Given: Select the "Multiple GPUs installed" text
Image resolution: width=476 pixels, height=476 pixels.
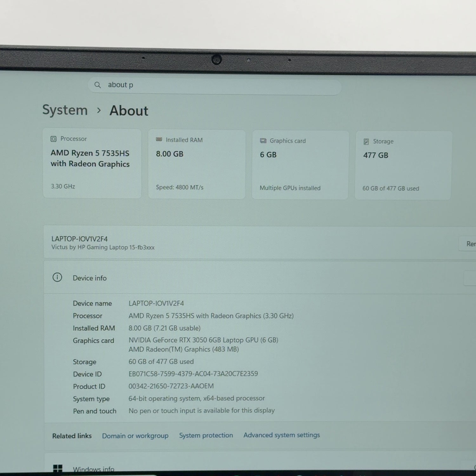Looking at the screenshot, I should (x=290, y=188).
